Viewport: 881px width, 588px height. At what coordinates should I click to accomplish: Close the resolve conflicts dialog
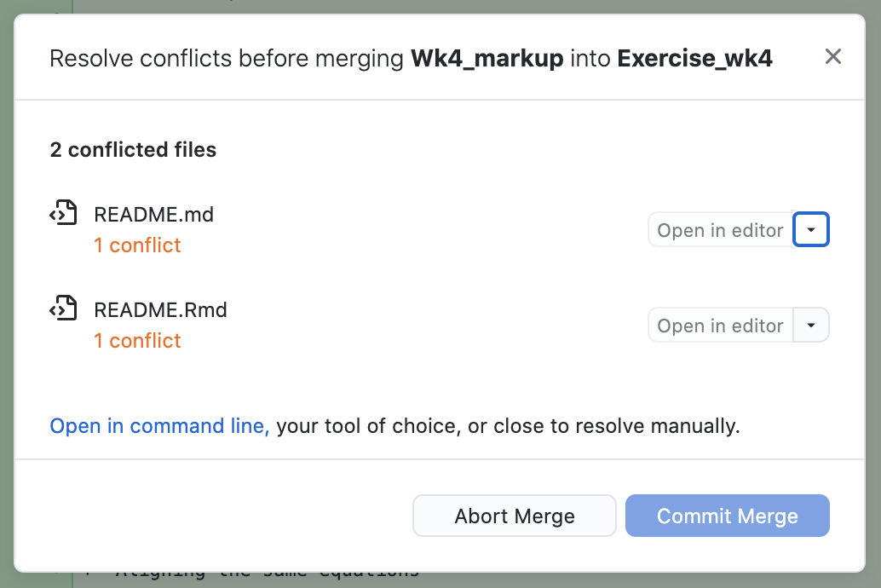832,57
